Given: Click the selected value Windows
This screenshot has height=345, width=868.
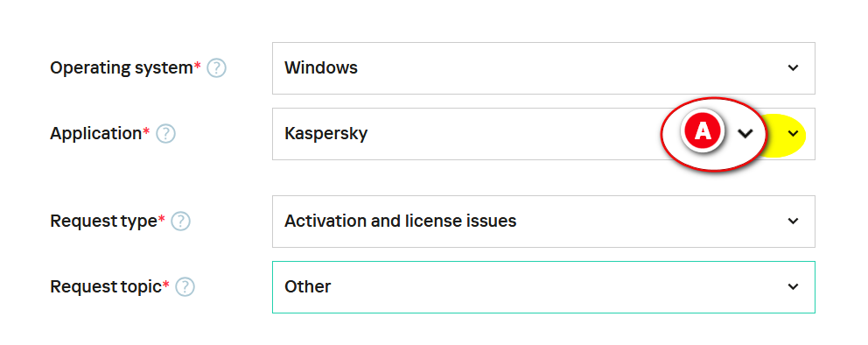Looking at the screenshot, I should (321, 68).
